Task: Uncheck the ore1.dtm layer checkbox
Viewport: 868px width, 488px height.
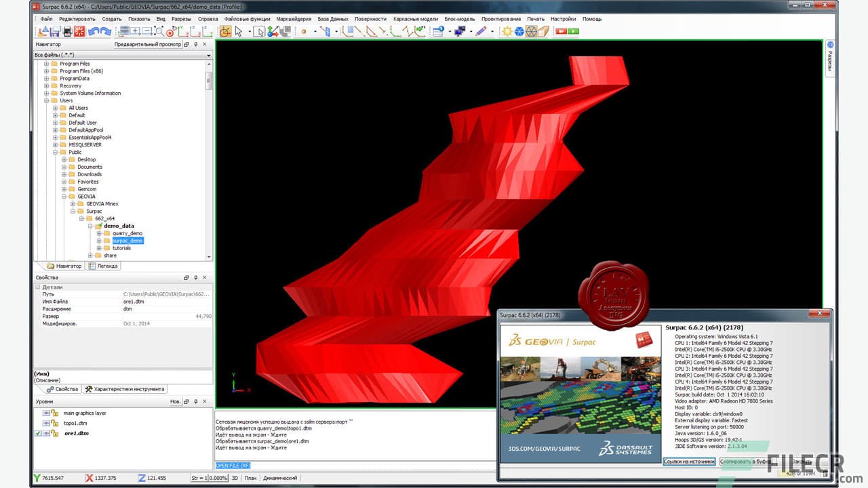Action: (38, 433)
